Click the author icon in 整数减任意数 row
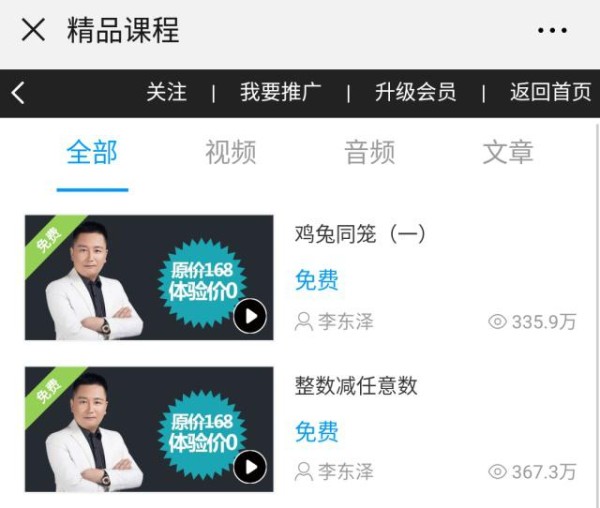 [304, 472]
